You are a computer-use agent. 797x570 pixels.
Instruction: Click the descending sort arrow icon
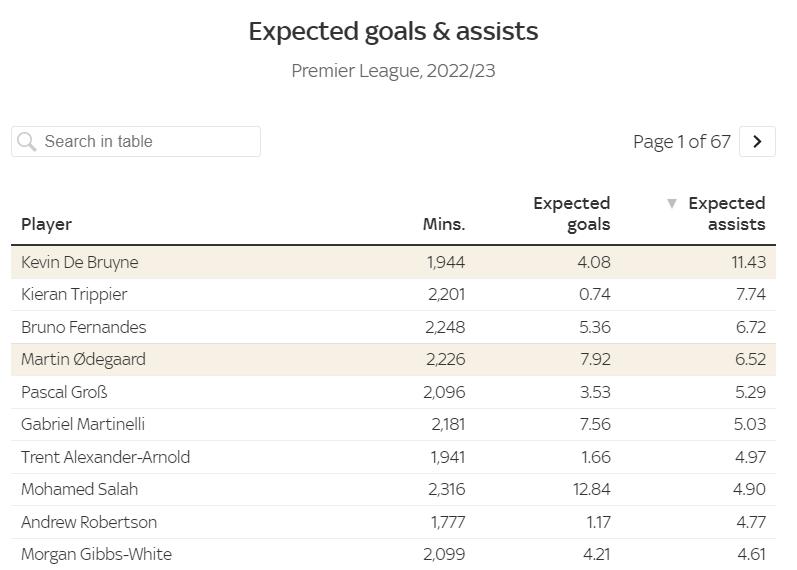(672, 204)
